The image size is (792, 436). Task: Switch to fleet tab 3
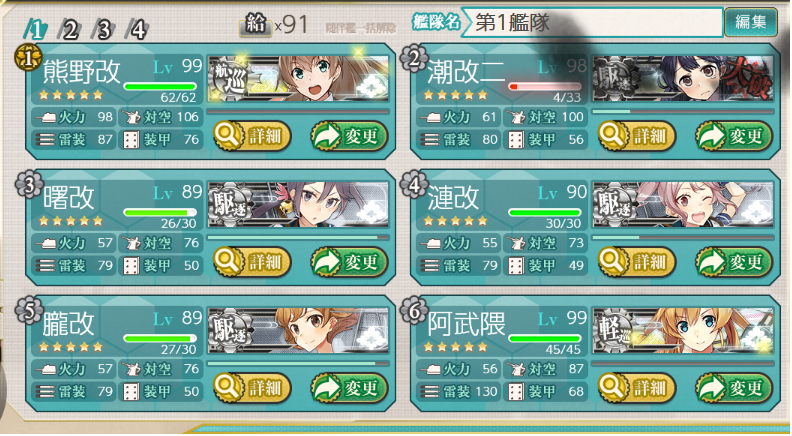[103, 30]
